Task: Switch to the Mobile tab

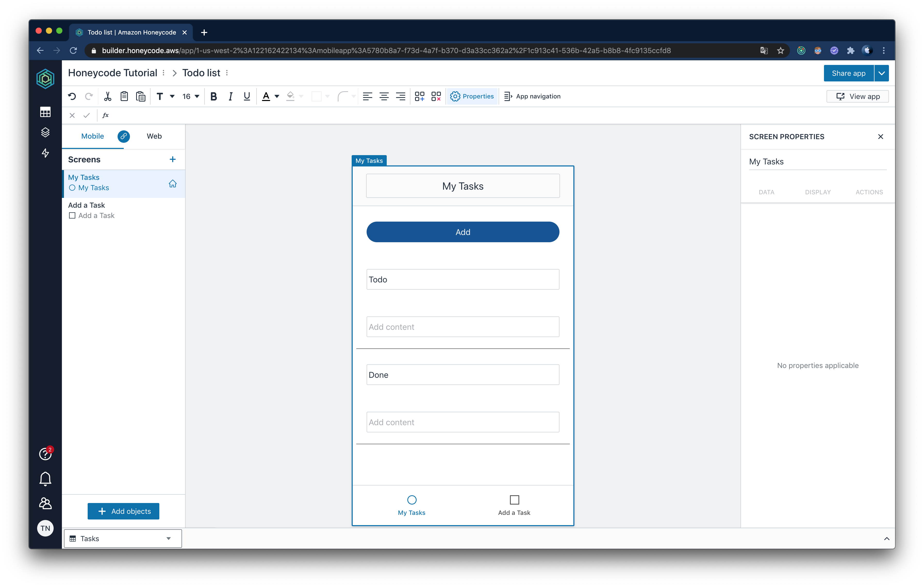Action: point(93,136)
